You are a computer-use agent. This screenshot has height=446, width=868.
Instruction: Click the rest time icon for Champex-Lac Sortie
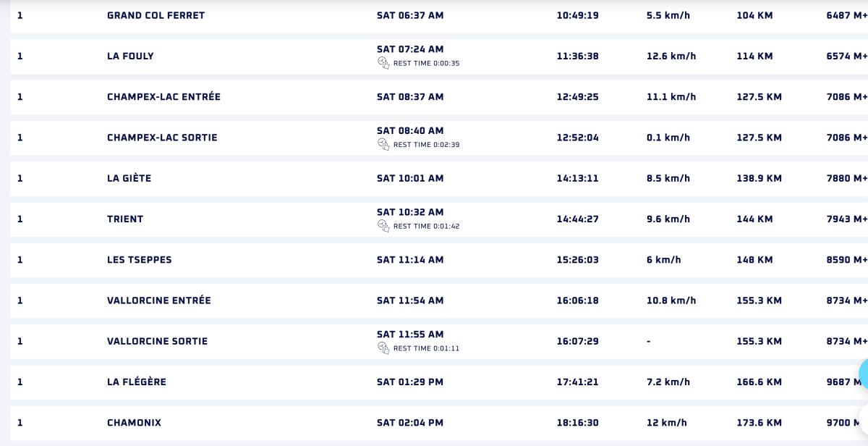(x=383, y=145)
